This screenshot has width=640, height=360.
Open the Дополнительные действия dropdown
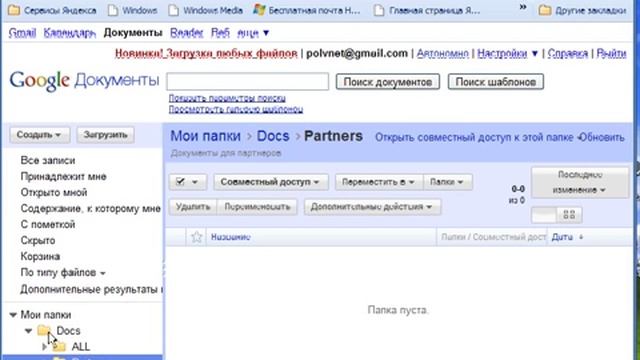coord(372,207)
